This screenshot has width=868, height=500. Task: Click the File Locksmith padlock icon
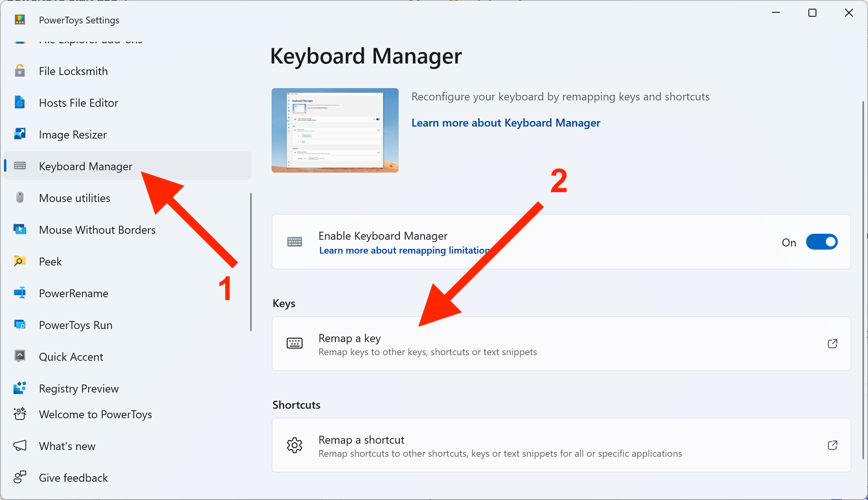point(20,71)
